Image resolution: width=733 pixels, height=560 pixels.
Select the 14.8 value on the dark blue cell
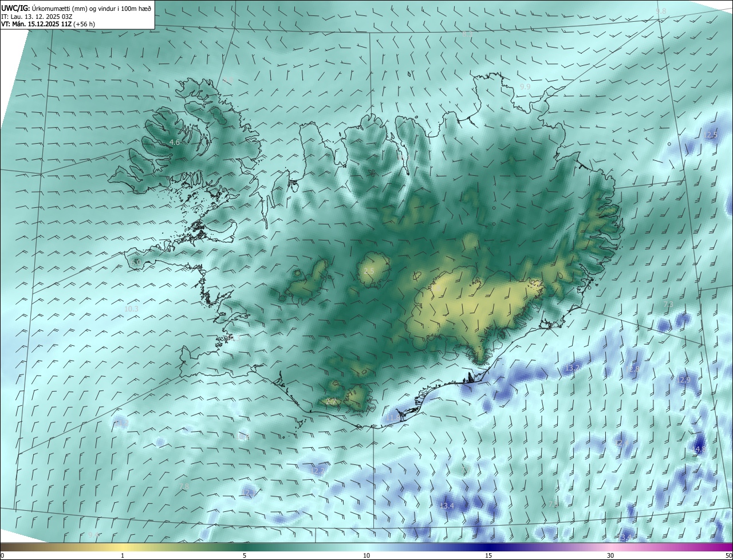699,449
